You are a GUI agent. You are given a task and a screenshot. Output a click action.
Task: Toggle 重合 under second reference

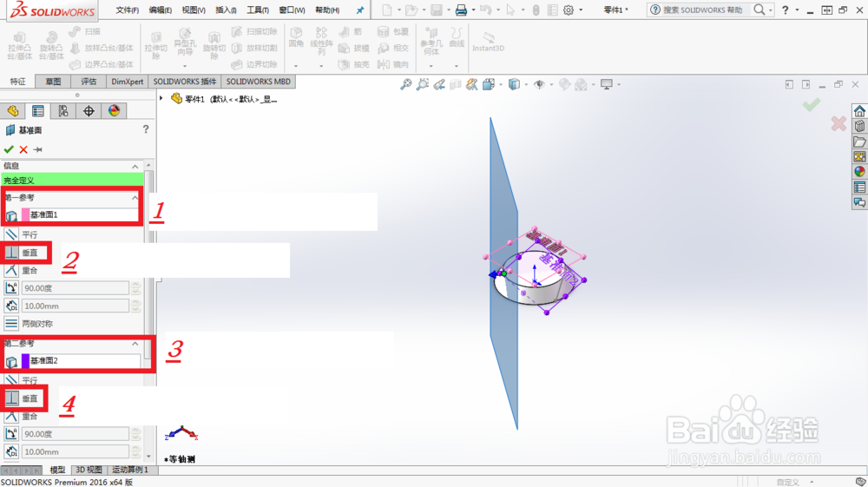11,416
